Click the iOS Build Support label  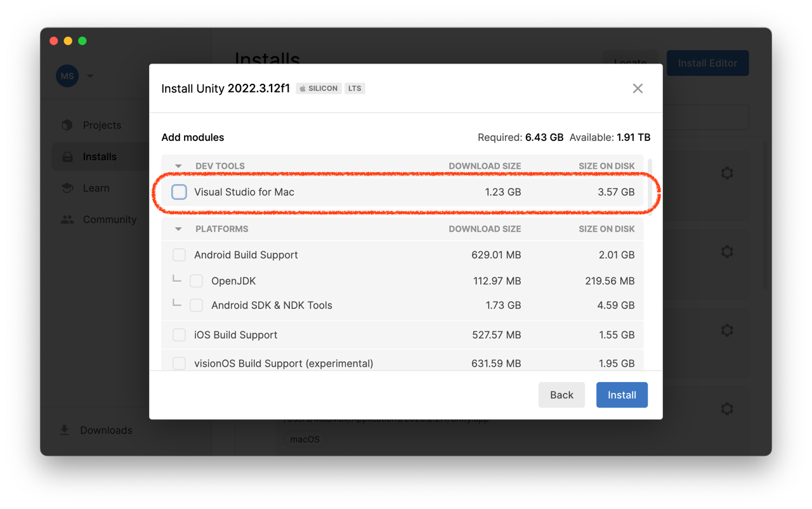236,334
